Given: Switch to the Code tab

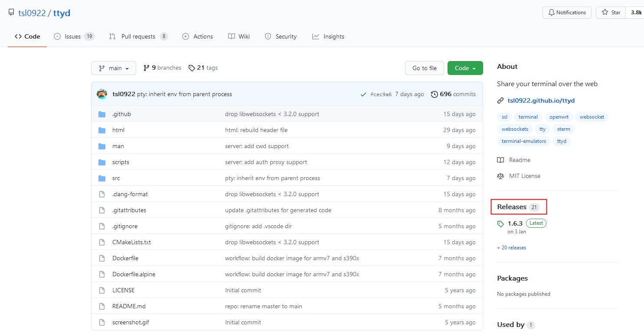Looking at the screenshot, I should click(x=27, y=36).
